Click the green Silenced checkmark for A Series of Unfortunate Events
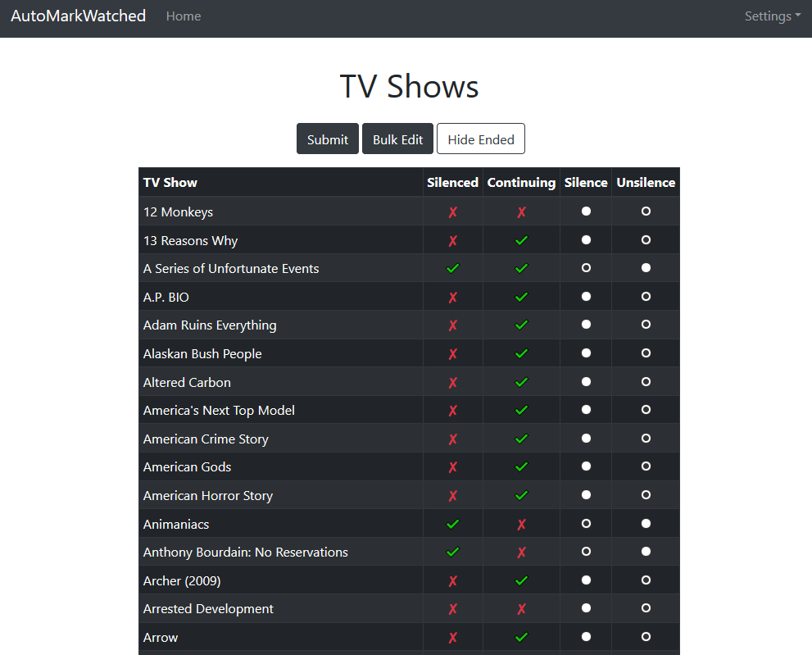Viewport: 812px width, 655px height. [452, 268]
